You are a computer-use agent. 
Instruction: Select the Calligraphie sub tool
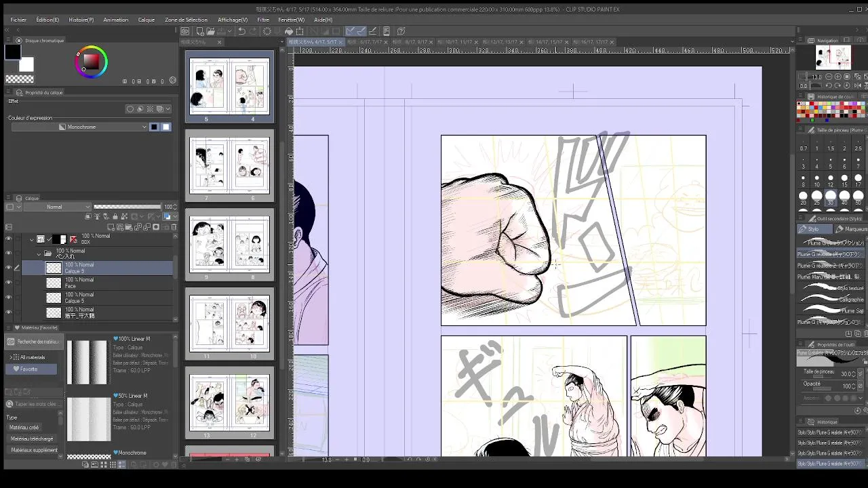click(x=831, y=300)
